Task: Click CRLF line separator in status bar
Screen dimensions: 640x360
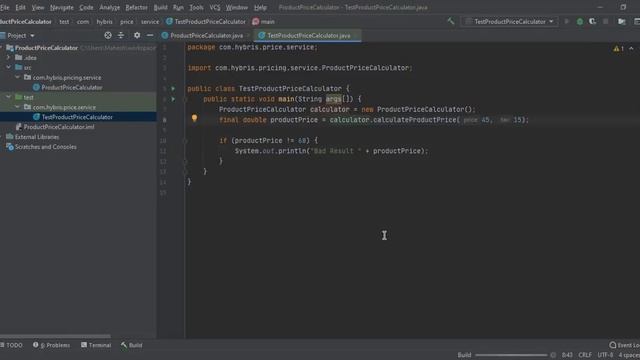Action: coord(585,355)
